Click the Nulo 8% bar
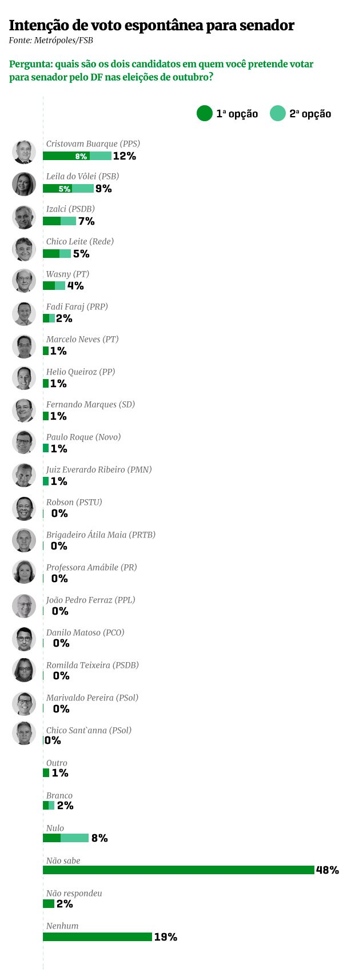The width and height of the screenshot is (343, 980). pos(66,838)
